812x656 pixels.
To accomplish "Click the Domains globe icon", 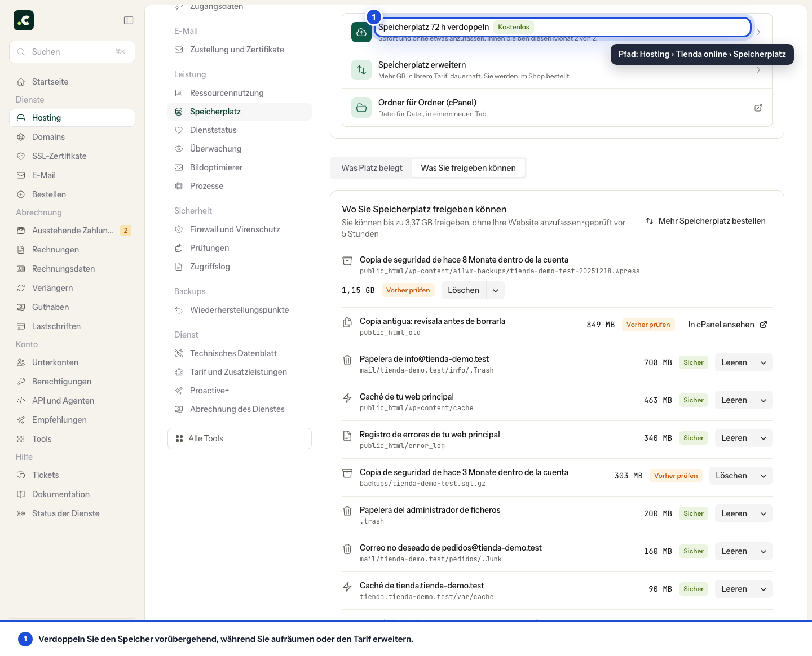I will click(x=21, y=137).
